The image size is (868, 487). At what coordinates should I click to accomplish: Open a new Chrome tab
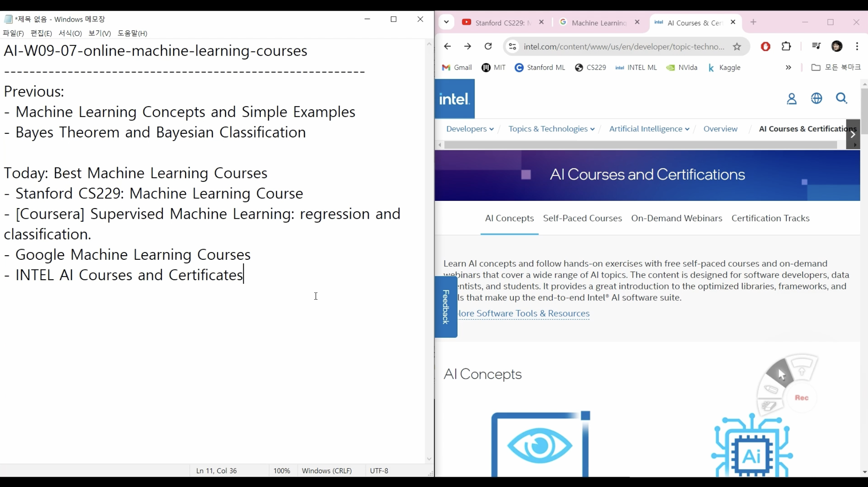click(753, 22)
